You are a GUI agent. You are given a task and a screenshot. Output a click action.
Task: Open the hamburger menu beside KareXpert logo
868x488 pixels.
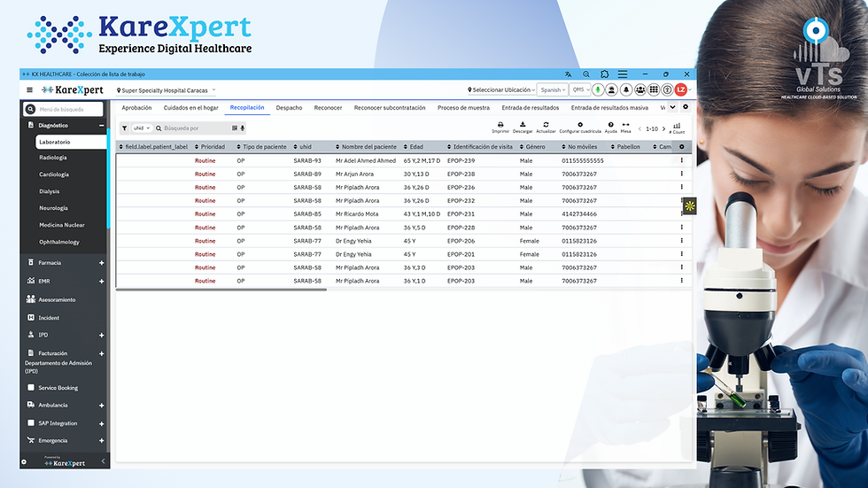click(x=29, y=89)
